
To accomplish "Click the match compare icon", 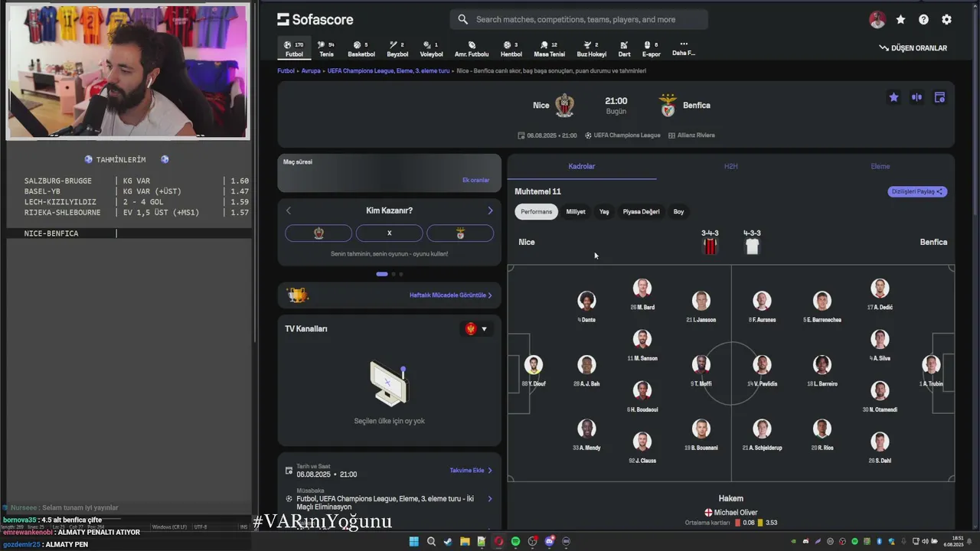I will coord(916,97).
